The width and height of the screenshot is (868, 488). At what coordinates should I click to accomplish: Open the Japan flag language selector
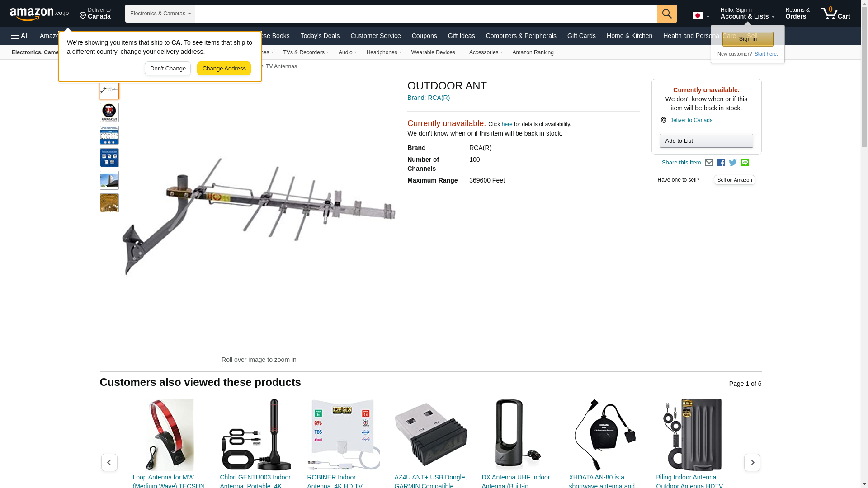pyautogui.click(x=701, y=15)
